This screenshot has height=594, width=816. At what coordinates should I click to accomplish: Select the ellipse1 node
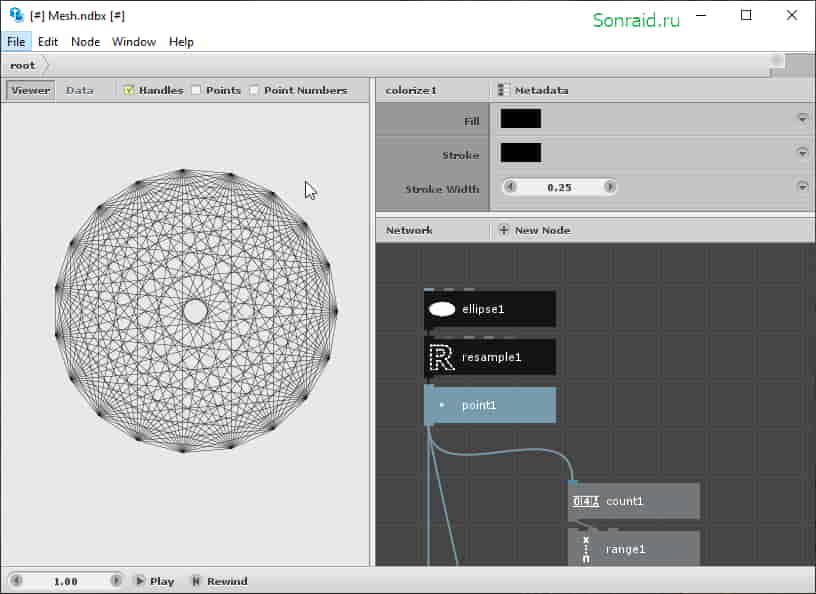pyautogui.click(x=490, y=309)
